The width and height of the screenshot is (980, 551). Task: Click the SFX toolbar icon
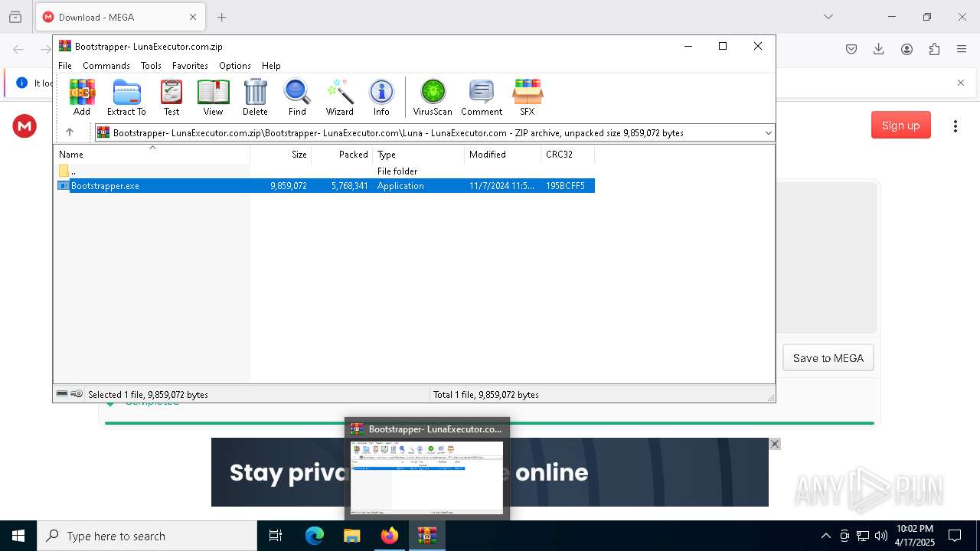(528, 97)
